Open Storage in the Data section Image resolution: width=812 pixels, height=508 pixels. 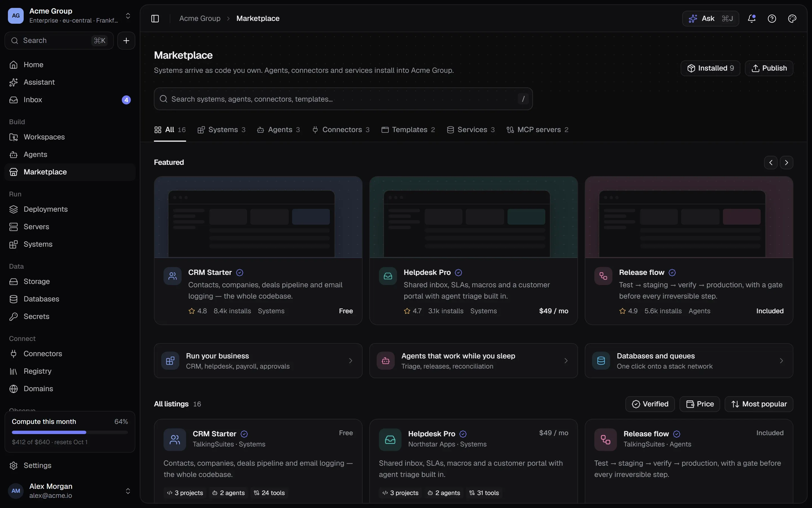click(70, 281)
